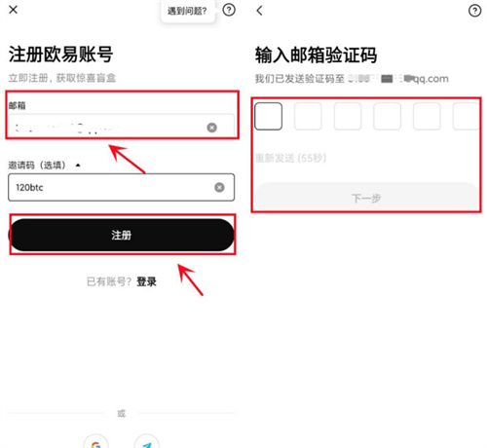This screenshot has width=487, height=448.
Task: Sign up with the Google icon
Action: (95, 441)
